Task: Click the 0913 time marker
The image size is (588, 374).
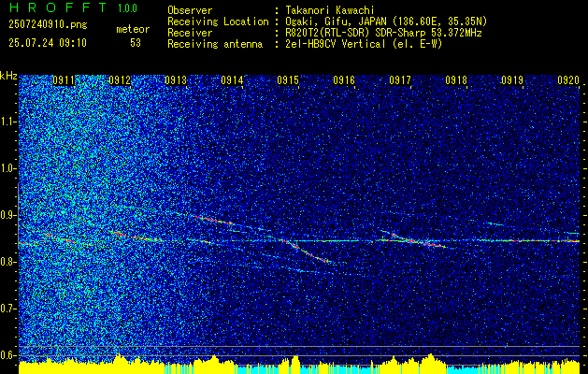Action: [176, 79]
